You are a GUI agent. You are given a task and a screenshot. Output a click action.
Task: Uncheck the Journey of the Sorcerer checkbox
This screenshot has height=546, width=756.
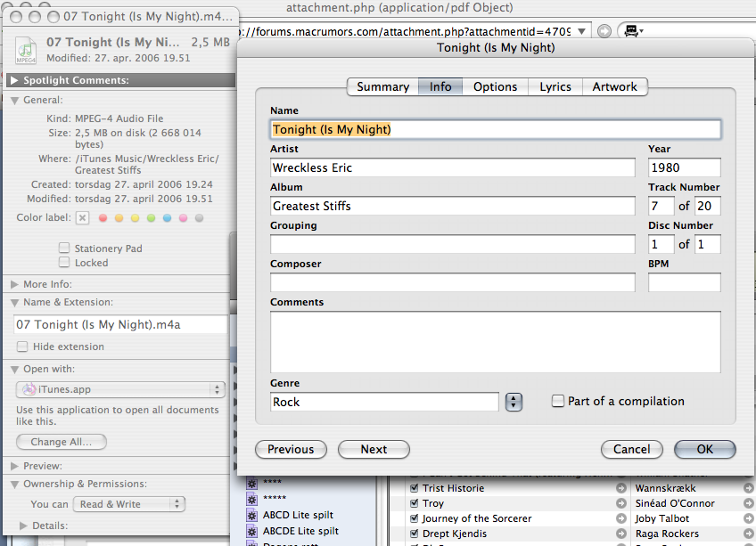[414, 518]
